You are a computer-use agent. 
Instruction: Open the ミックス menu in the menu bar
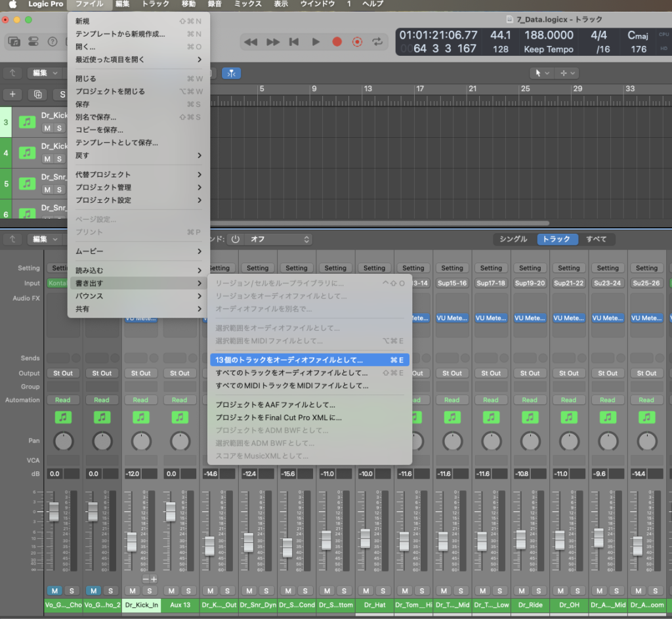tap(247, 5)
